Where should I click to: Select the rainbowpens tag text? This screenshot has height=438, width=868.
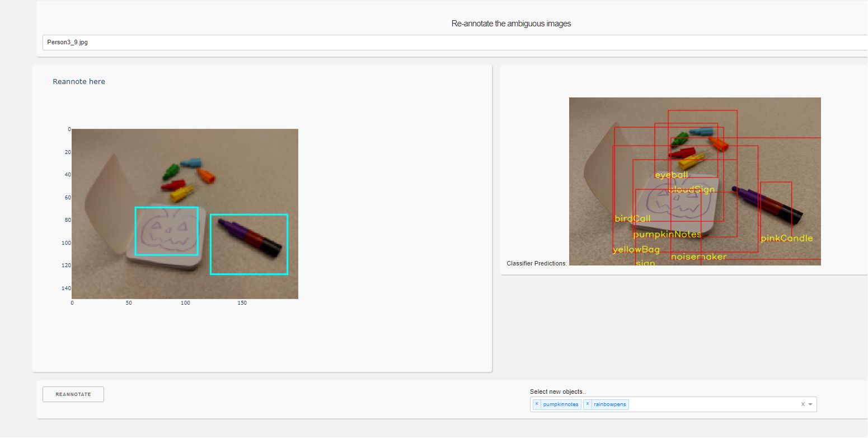(610, 404)
